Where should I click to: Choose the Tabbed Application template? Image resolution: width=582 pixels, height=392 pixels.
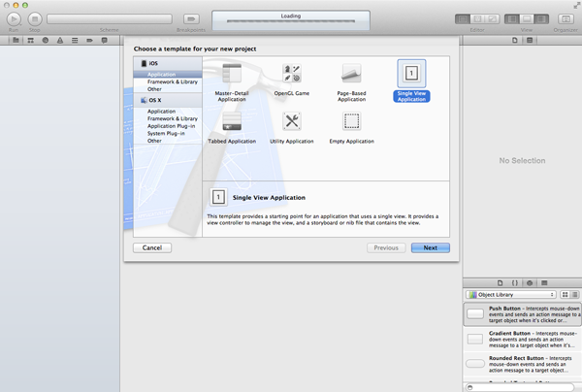tap(232, 128)
